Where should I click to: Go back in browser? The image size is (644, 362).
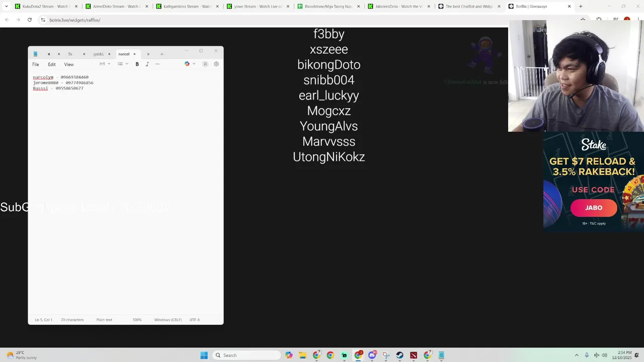7,20
